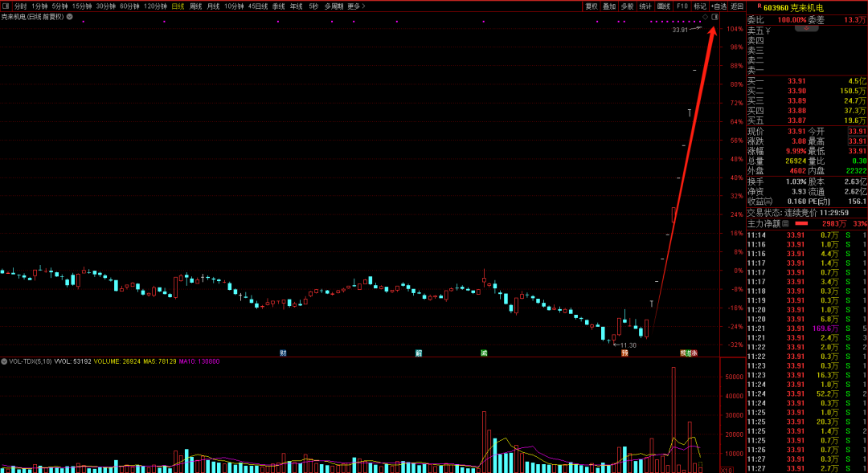Image resolution: width=868 pixels, height=473 pixels.
Task: Add stock to 自选 watchlist
Action: pyautogui.click(x=719, y=6)
